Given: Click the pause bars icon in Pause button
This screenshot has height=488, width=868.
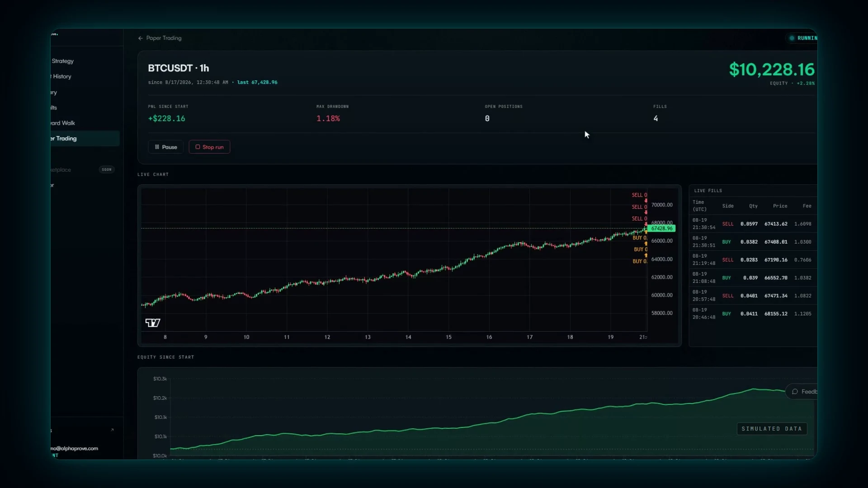Looking at the screenshot, I should pos(157,147).
